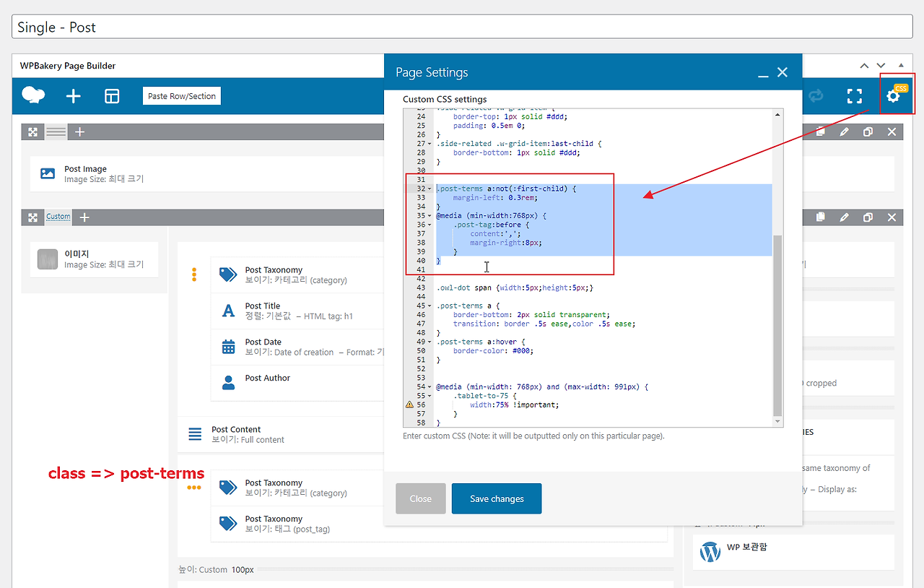
Task: Fold .post-terms a block at line 45
Action: tap(430, 306)
